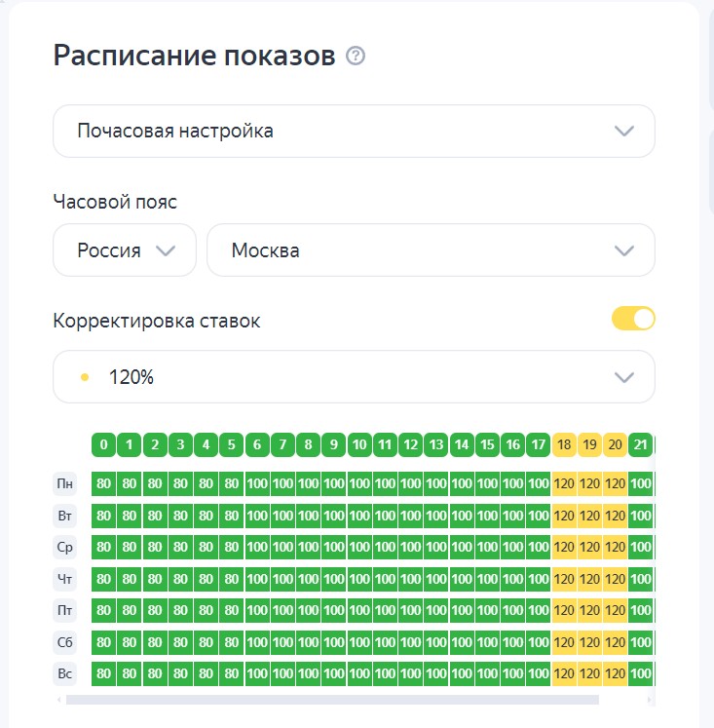Expand the Россия country dropdown

[x=125, y=250]
